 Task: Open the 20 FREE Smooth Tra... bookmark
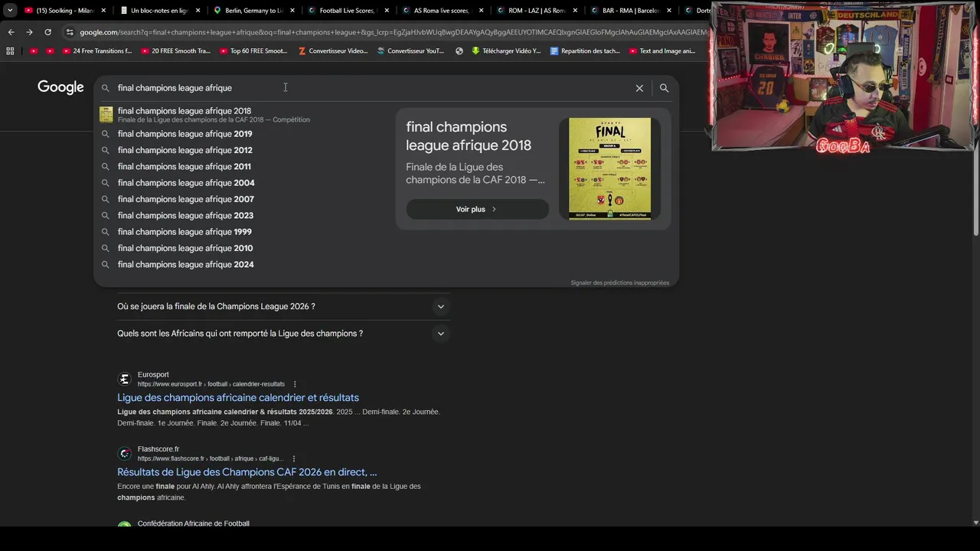click(175, 51)
